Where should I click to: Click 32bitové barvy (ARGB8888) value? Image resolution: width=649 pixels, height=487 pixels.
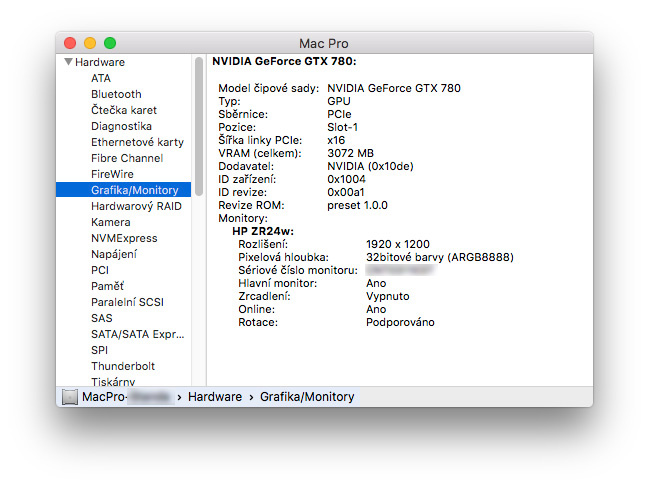440,257
